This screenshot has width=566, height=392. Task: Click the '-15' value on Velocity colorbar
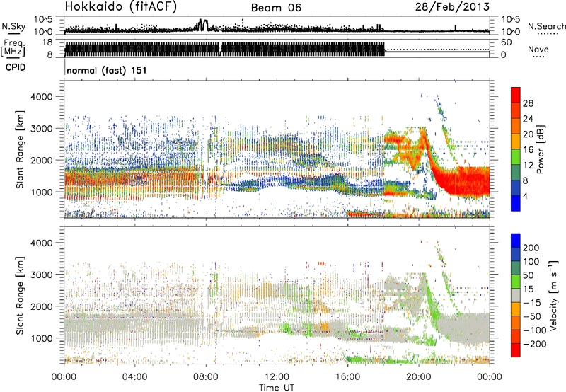pyautogui.click(x=532, y=303)
